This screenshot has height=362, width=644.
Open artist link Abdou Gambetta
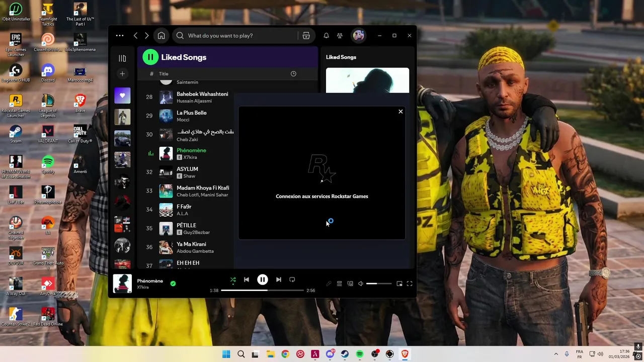point(195,251)
